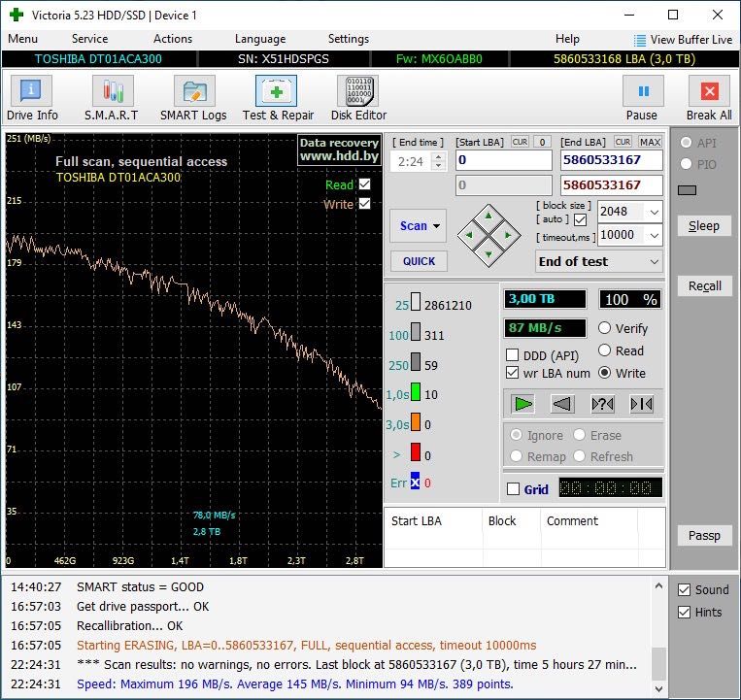
Task: Click the Err X blue marker
Action: click(x=415, y=482)
